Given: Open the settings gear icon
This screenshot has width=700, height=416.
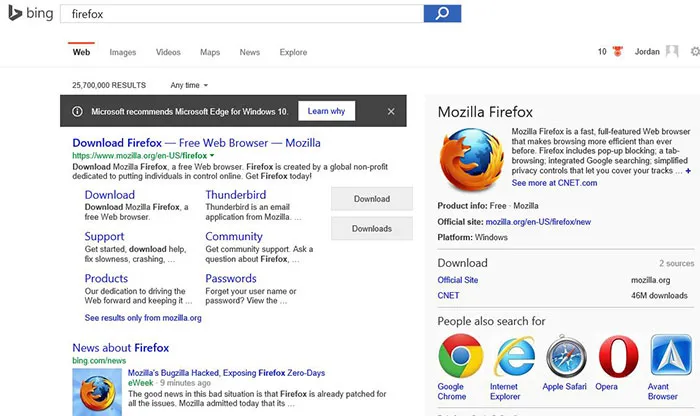Looking at the screenshot, I should [694, 52].
